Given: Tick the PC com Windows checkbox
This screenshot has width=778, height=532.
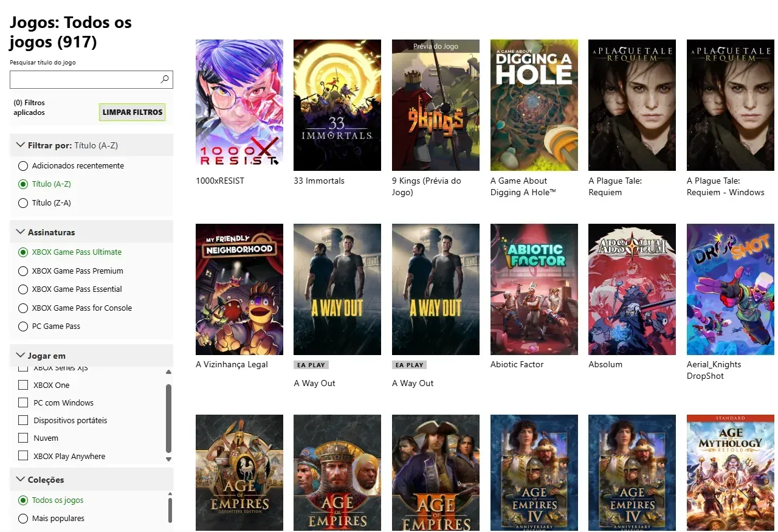Looking at the screenshot, I should (23, 402).
